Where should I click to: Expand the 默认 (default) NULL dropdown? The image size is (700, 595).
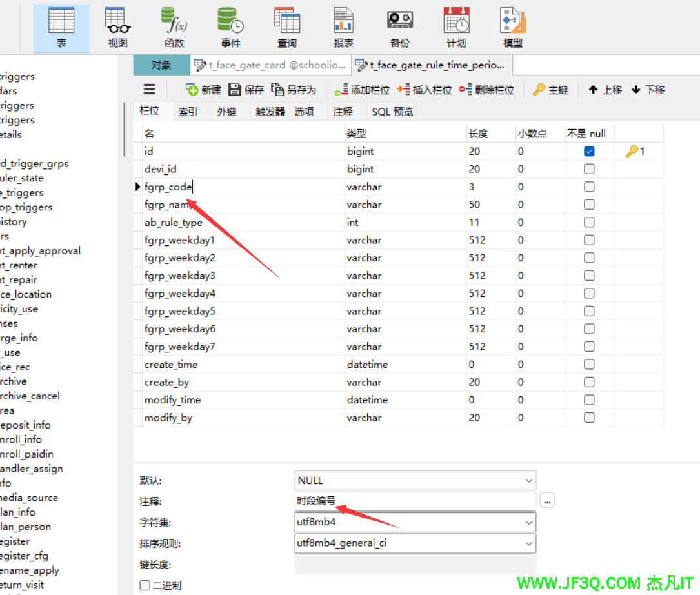pos(528,481)
